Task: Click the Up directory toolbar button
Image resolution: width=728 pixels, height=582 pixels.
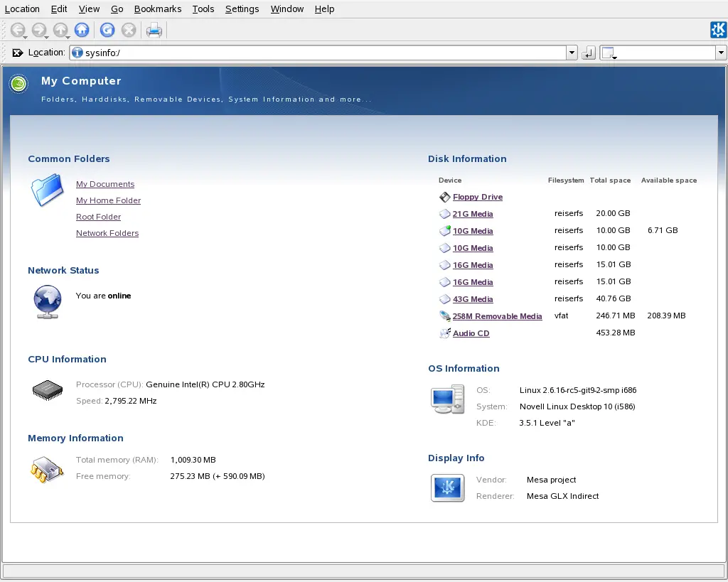Action: [60, 30]
